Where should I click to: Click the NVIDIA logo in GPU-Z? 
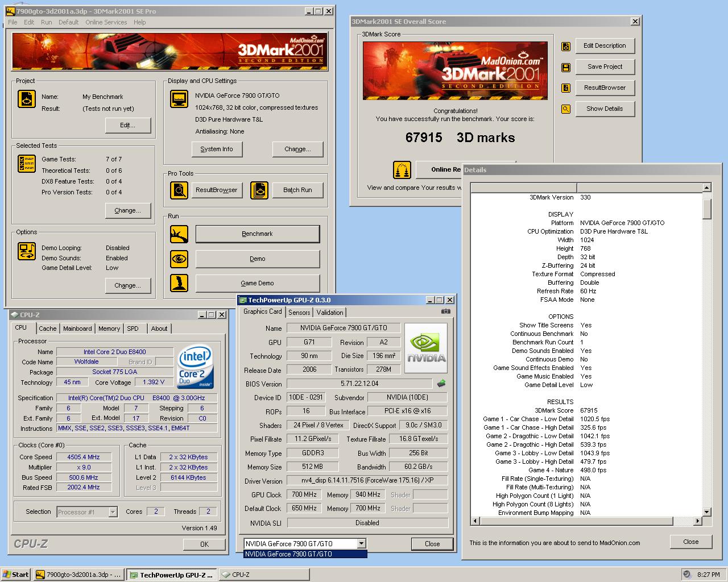(x=426, y=348)
